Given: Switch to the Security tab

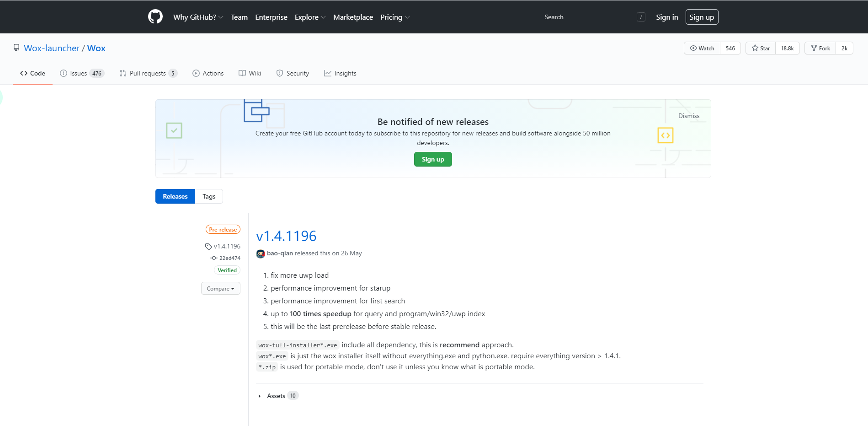Looking at the screenshot, I should tap(293, 73).
